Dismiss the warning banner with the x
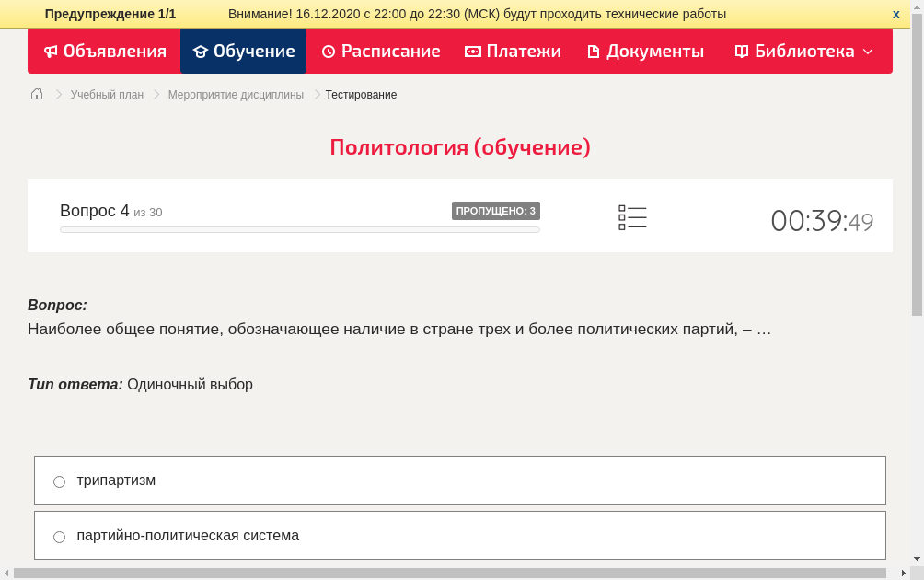 [x=895, y=14]
